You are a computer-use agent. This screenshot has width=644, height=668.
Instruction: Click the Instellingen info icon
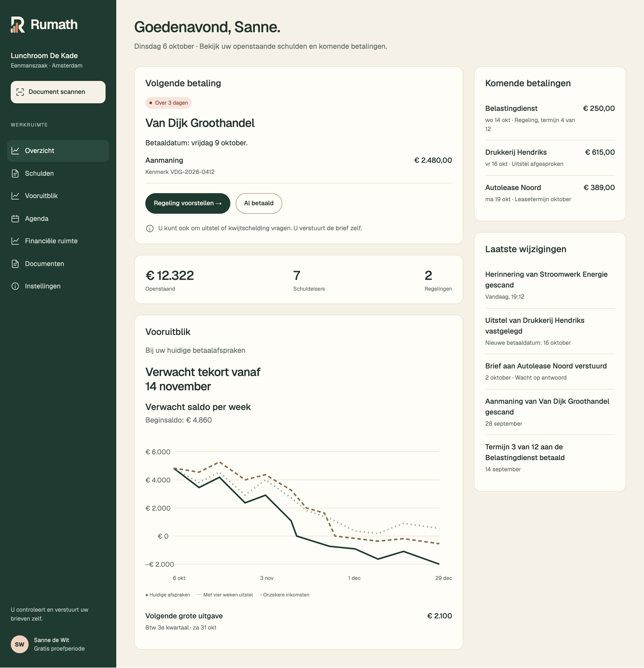(x=15, y=286)
